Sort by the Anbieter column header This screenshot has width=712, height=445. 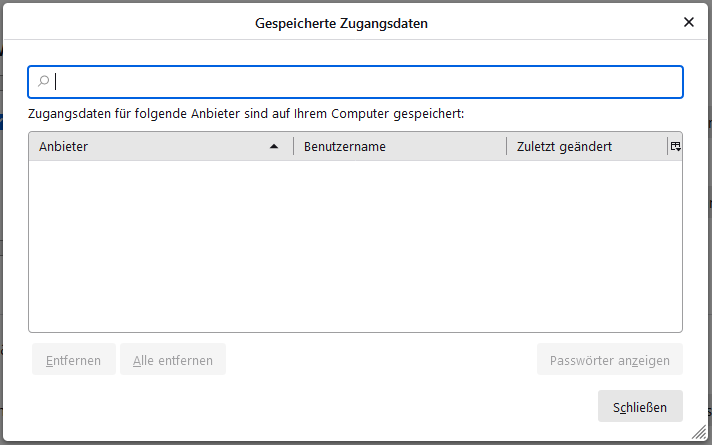pos(150,146)
